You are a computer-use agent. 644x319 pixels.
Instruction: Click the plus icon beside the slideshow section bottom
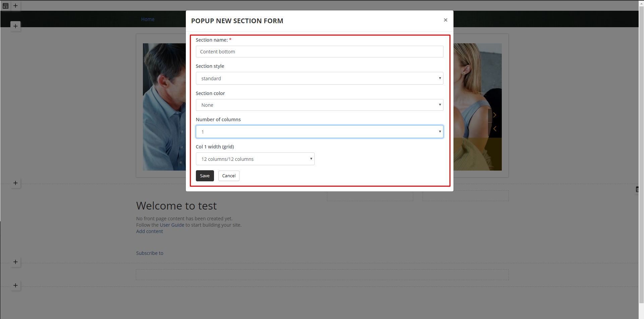(x=15, y=183)
